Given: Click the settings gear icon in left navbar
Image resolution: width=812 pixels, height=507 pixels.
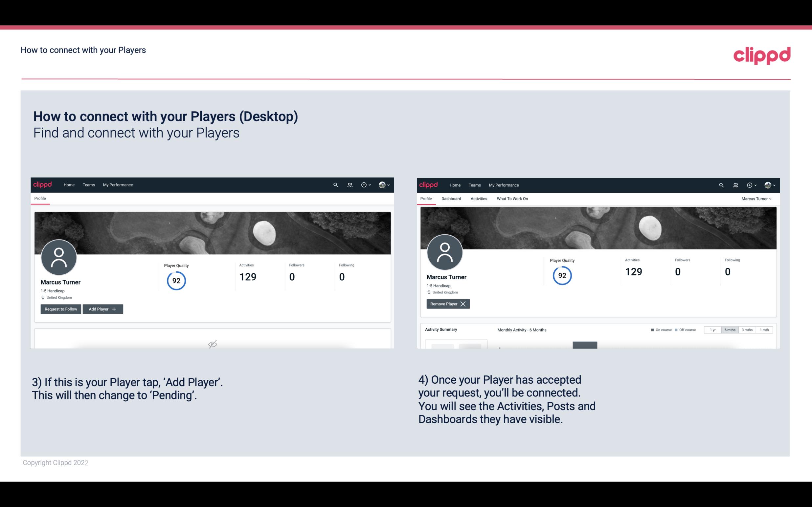Looking at the screenshot, I should [x=364, y=184].
